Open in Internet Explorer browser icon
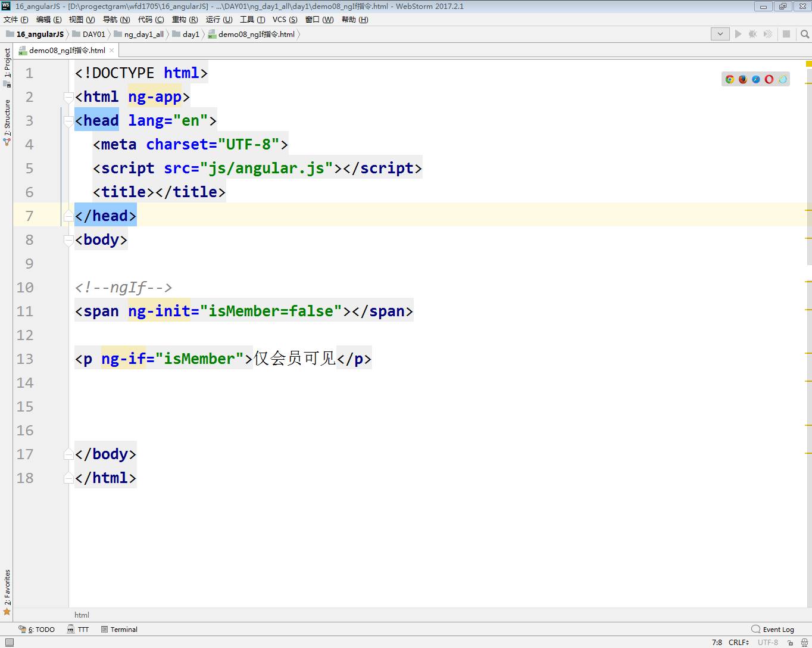 tap(783, 79)
